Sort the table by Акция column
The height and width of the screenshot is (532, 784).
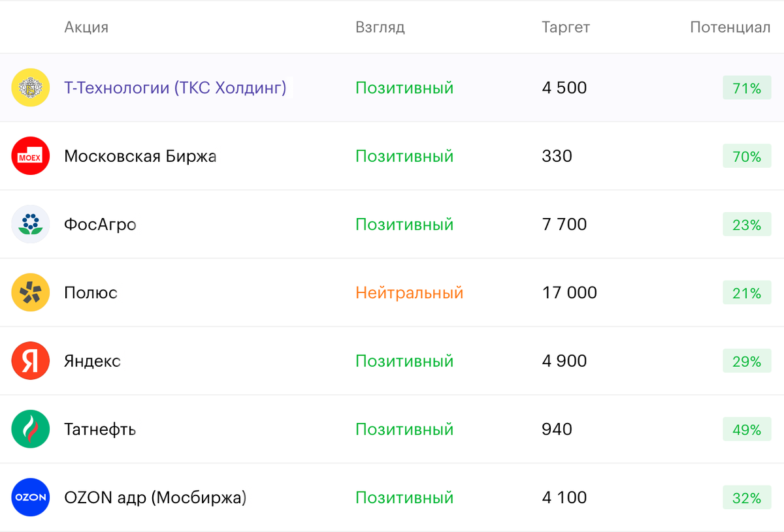pos(86,27)
